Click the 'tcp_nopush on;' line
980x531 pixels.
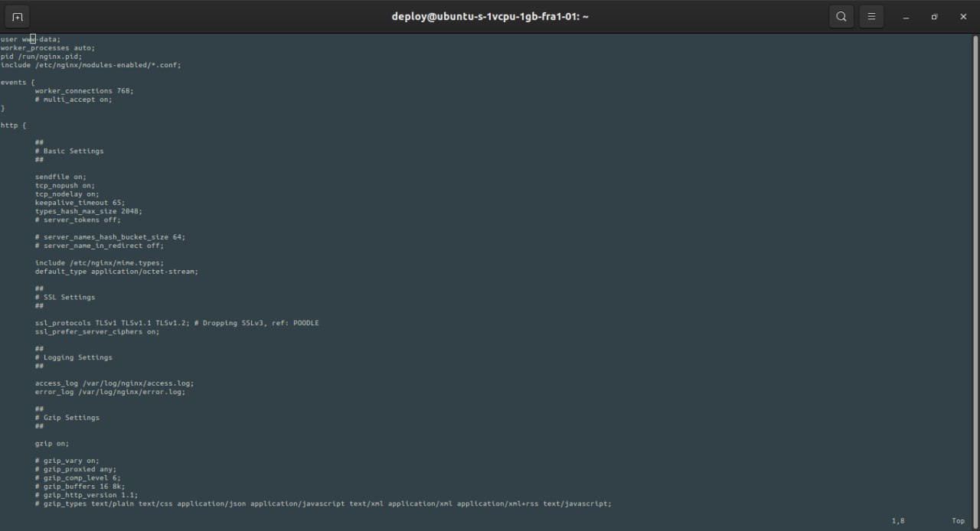(65, 185)
